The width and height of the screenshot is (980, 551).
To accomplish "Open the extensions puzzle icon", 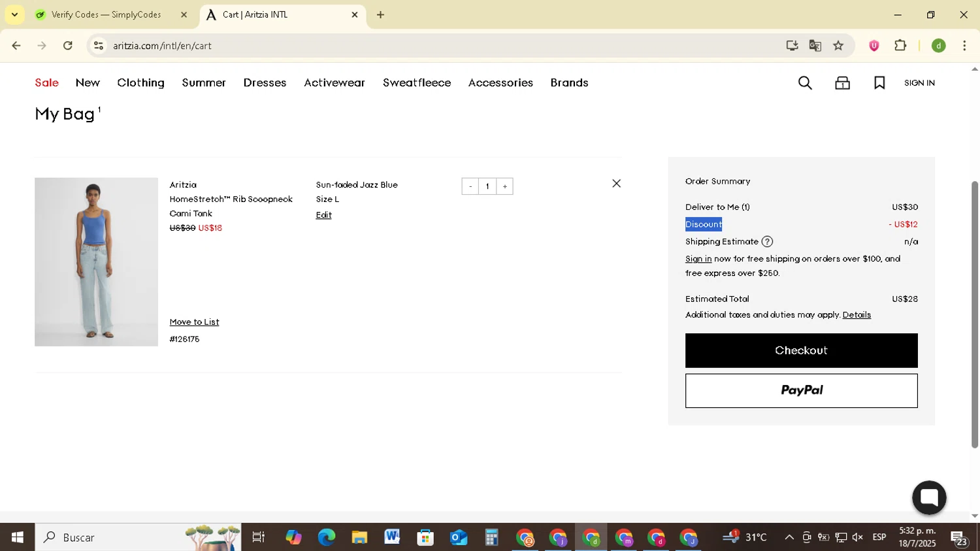I will click(x=900, y=46).
